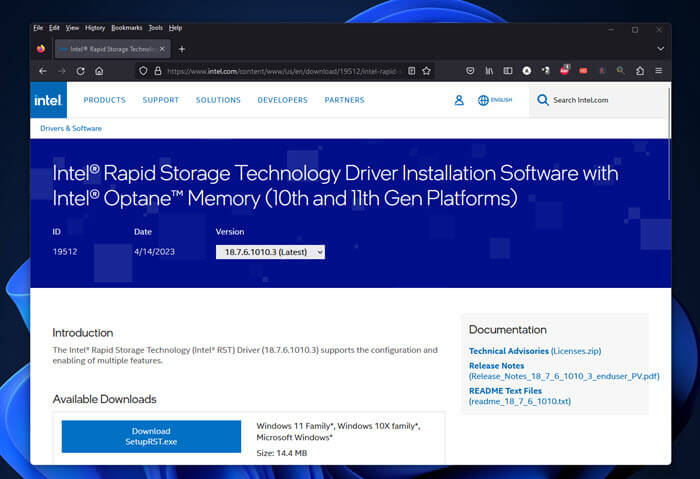Open Technical Advisories Licenses.zip link
The width and height of the screenshot is (700, 479).
pos(535,351)
